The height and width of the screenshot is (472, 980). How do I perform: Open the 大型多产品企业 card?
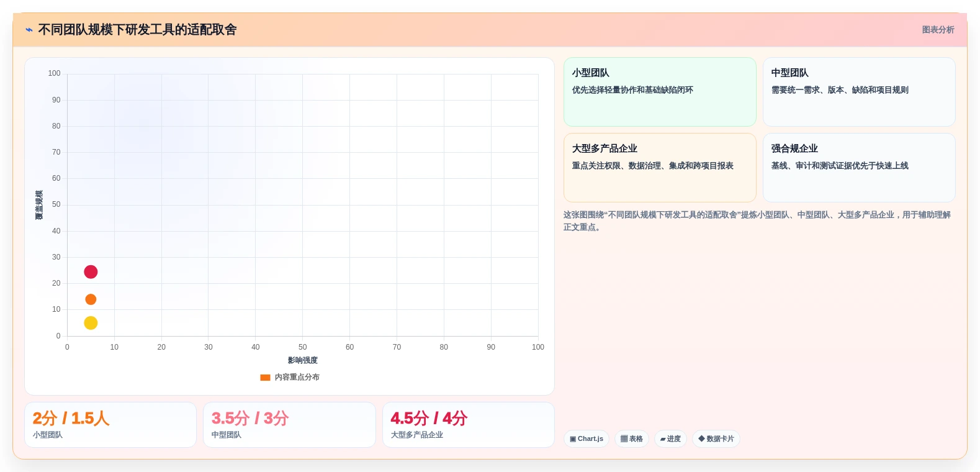click(660, 168)
